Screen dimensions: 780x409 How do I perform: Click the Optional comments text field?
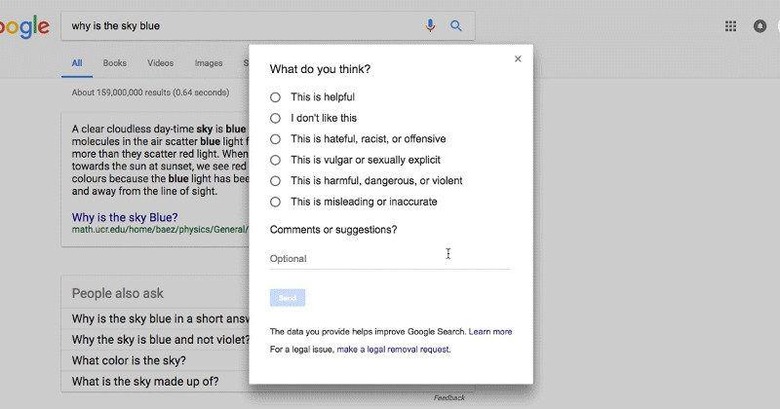point(390,259)
